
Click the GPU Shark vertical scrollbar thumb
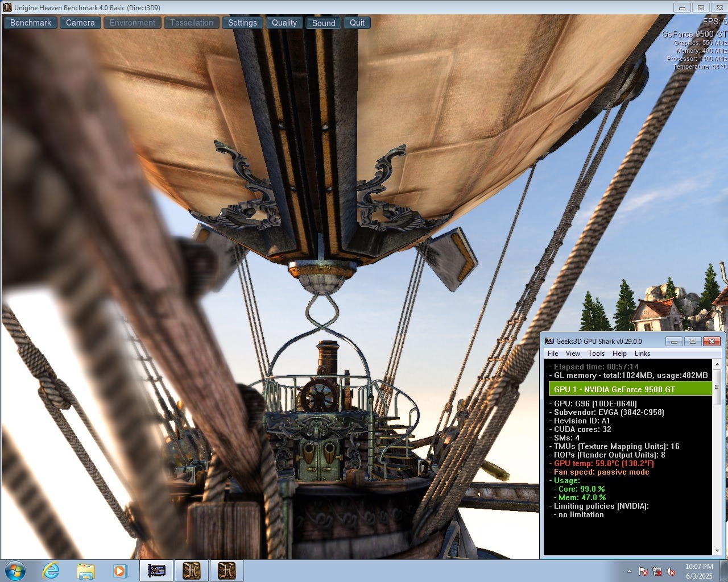pyautogui.click(x=717, y=388)
